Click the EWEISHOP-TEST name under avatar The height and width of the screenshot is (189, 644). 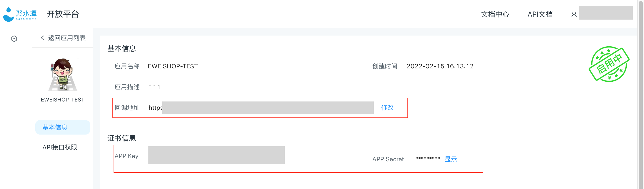(63, 100)
